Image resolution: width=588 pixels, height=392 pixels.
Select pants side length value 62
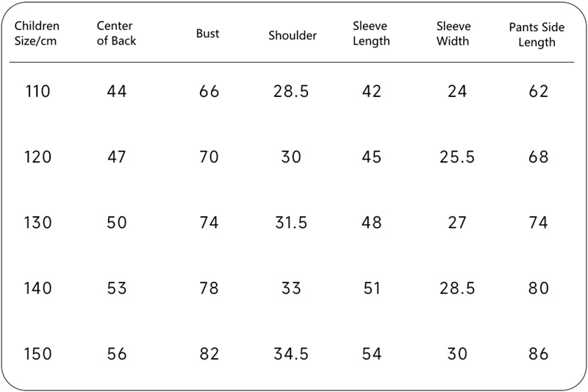point(539,93)
